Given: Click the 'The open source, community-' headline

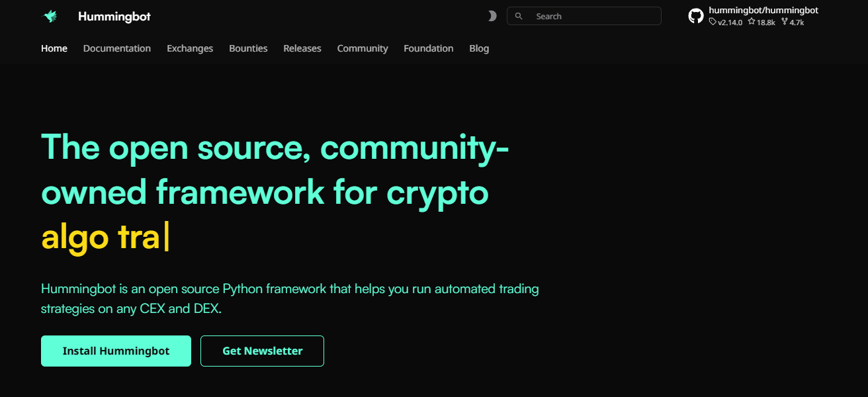Looking at the screenshot, I should click(x=275, y=148).
